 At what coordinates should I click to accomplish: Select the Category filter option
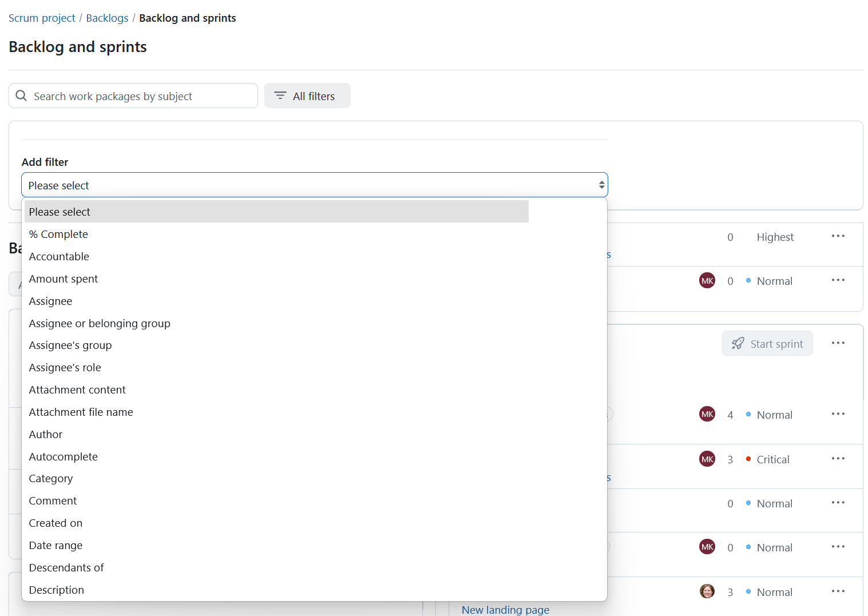click(276, 478)
